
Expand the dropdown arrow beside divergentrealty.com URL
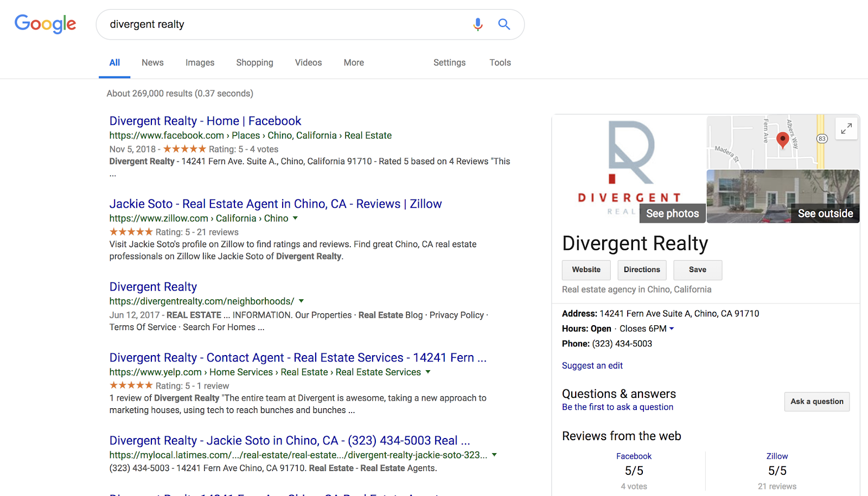[302, 301]
